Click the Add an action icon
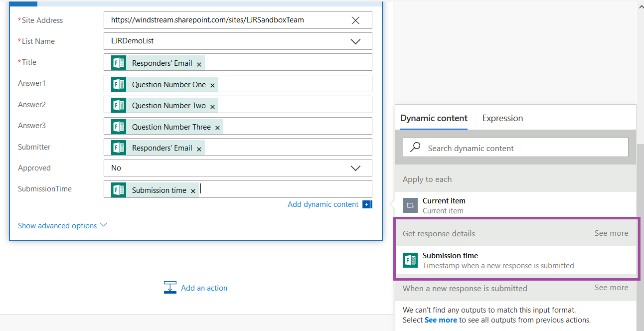Image resolution: width=644 pixels, height=331 pixels. point(170,288)
